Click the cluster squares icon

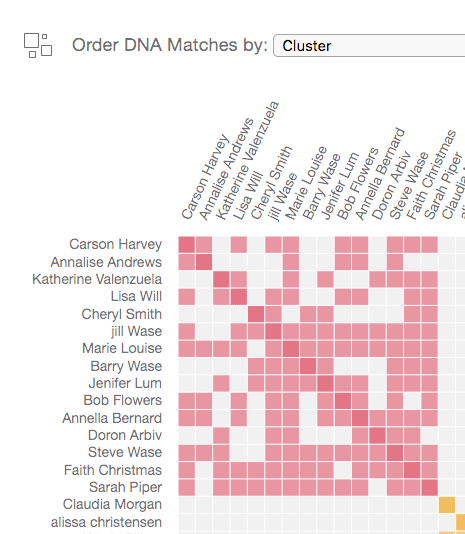pos(38,45)
